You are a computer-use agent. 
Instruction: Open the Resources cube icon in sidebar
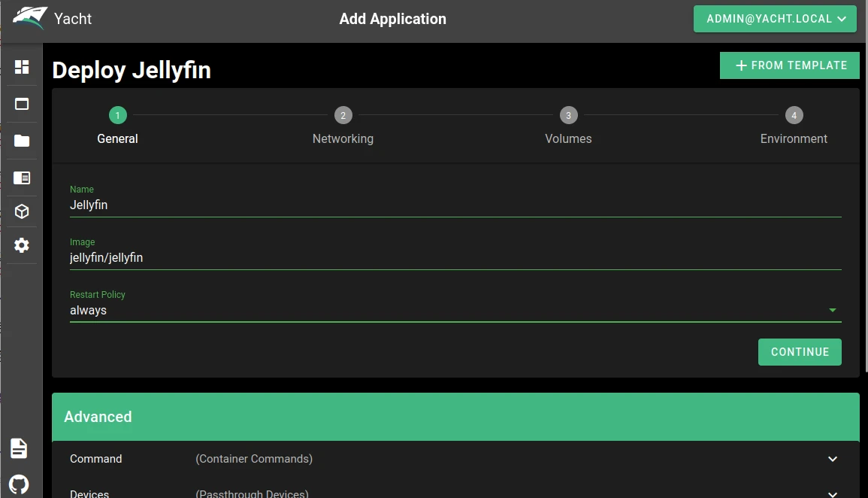(22, 211)
